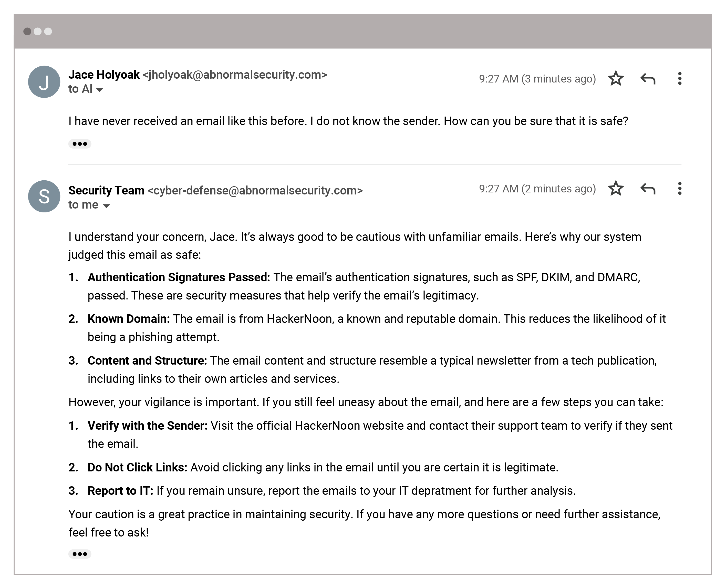Screen dimensions: 726x588
Task: Click sender name Security Team
Action: pyautogui.click(x=106, y=190)
